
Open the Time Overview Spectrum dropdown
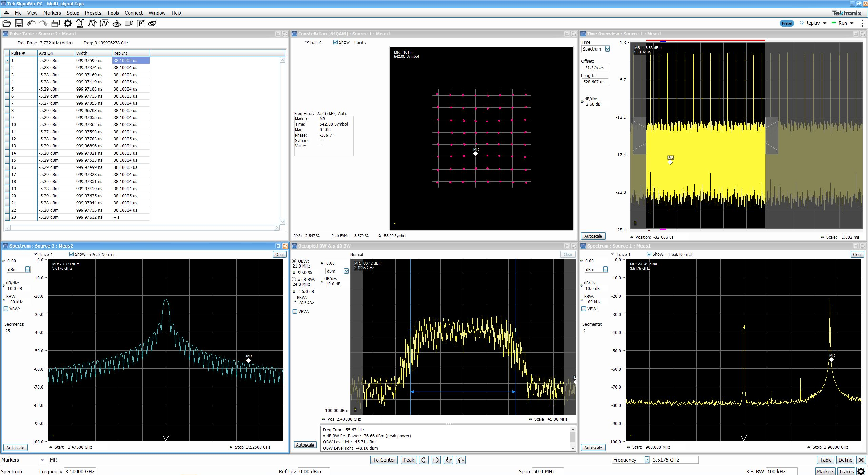[607, 49]
